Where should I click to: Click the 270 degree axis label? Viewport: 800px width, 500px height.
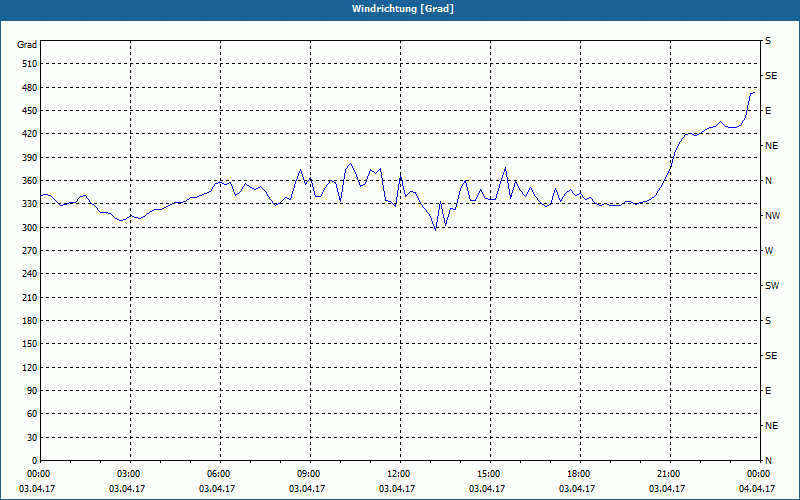tap(30, 251)
